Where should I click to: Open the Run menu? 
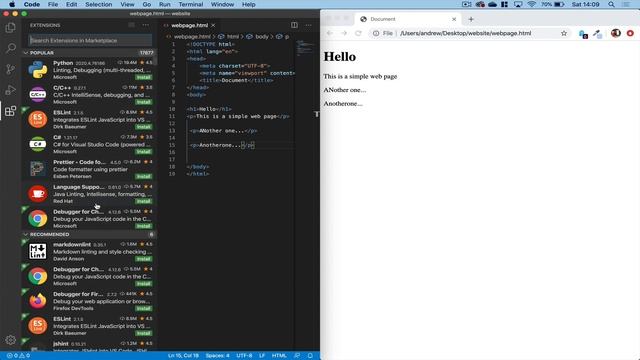tap(164, 4)
